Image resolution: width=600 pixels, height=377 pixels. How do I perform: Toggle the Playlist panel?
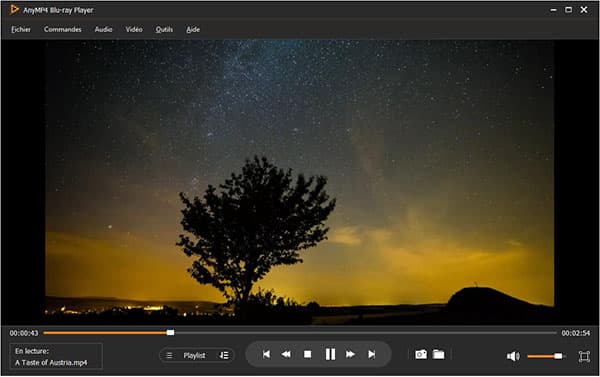point(194,356)
